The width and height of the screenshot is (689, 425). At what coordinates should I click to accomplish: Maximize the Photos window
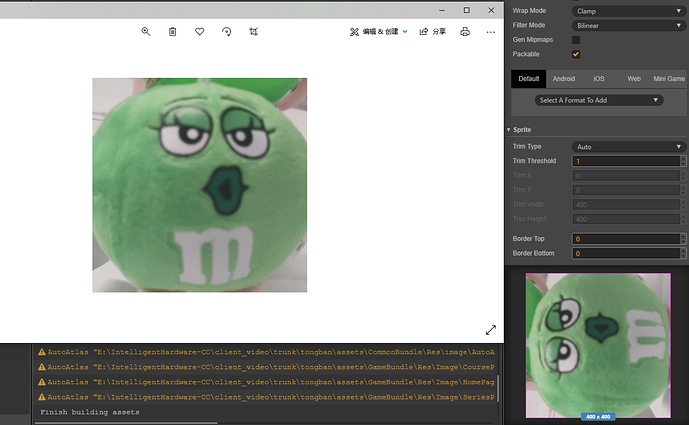(467, 10)
